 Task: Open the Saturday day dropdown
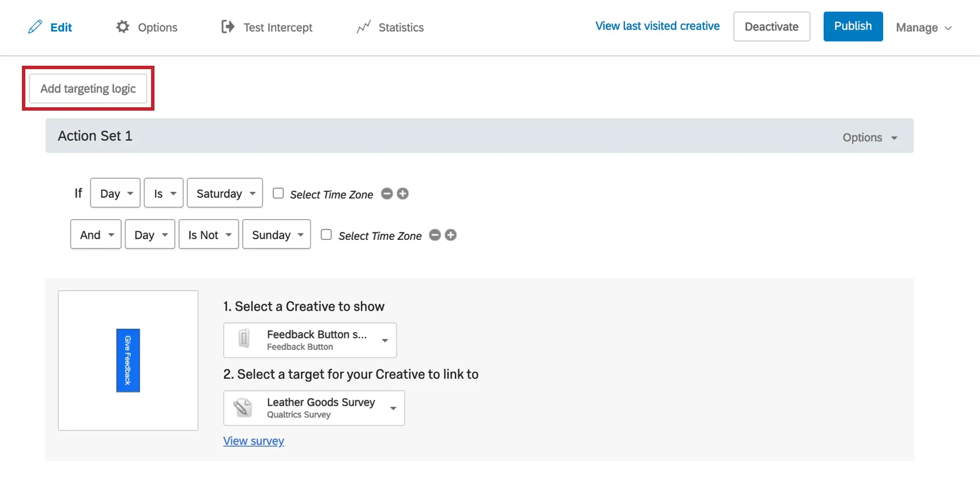click(225, 193)
